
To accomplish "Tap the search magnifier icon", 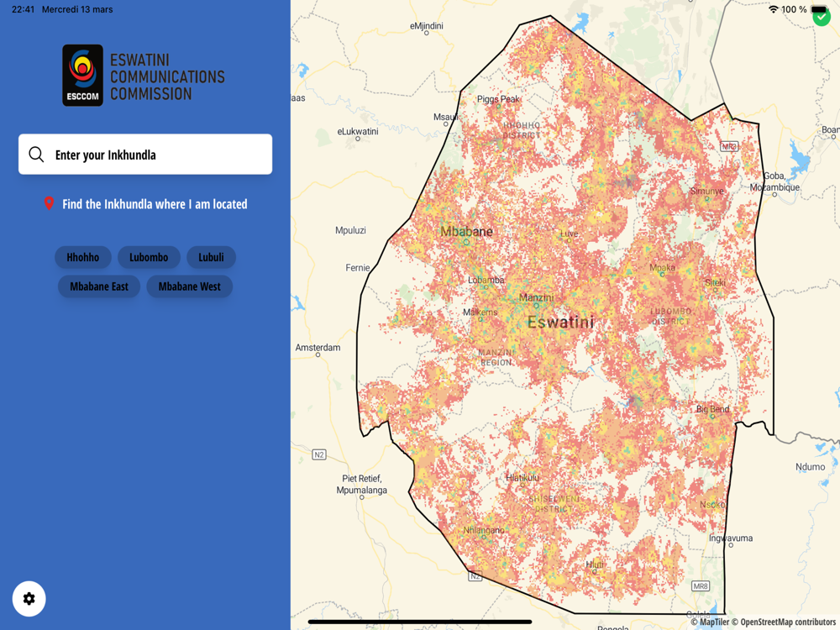I will pos(36,155).
